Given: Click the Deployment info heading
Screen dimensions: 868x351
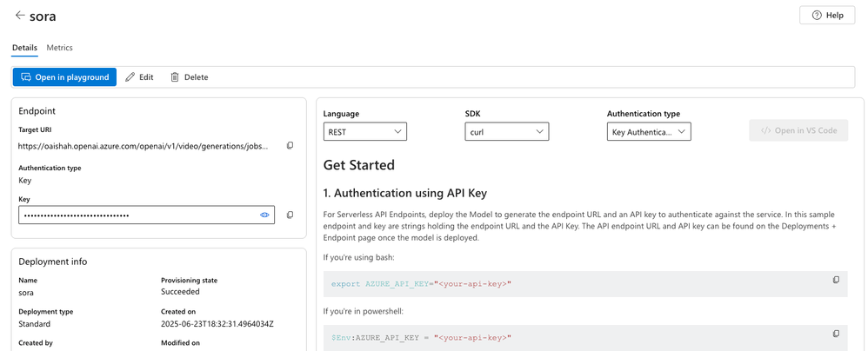Looking at the screenshot, I should [x=52, y=262].
